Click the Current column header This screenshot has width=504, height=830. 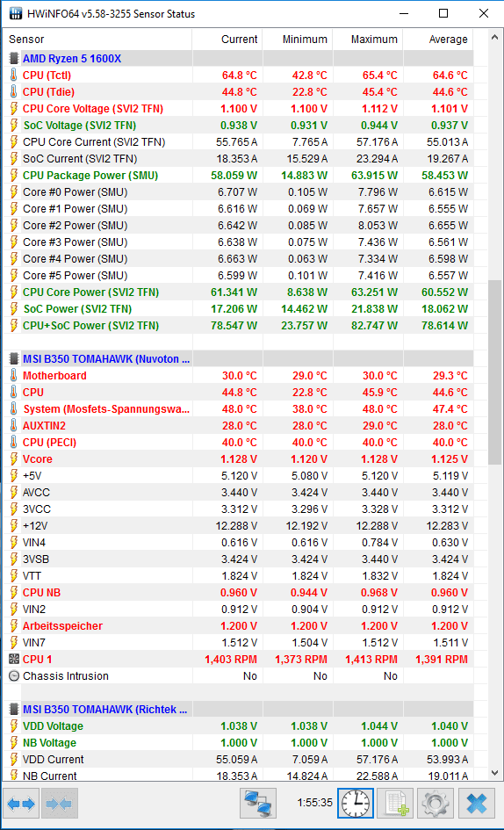tap(227, 40)
